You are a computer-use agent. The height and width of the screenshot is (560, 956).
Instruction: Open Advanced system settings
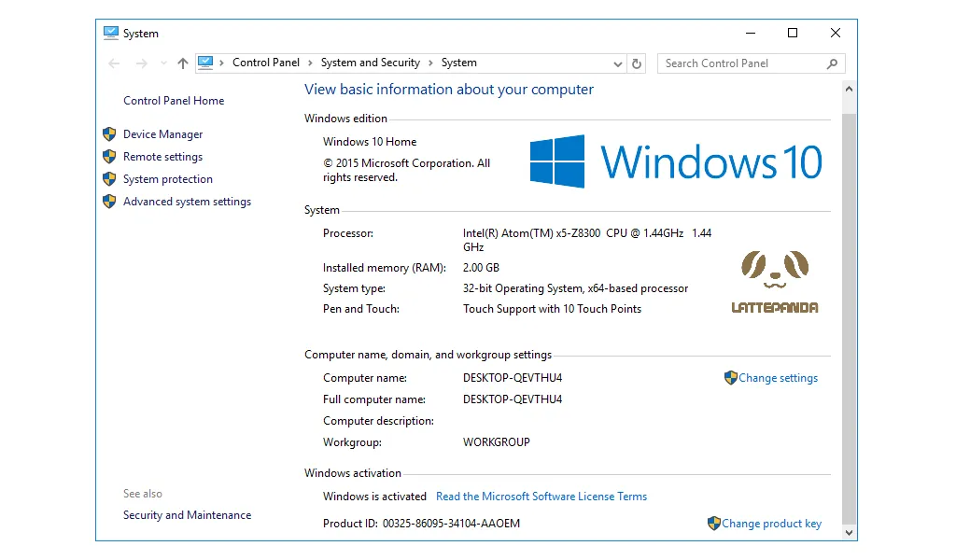point(187,202)
